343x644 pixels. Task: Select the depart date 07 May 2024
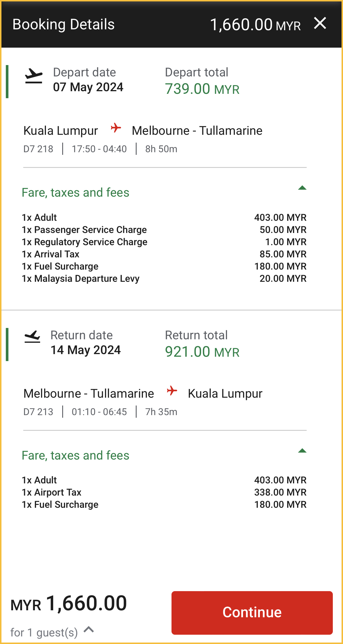[88, 87]
